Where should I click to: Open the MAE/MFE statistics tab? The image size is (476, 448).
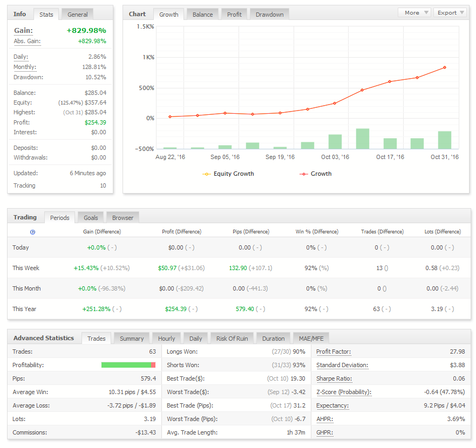point(311,338)
